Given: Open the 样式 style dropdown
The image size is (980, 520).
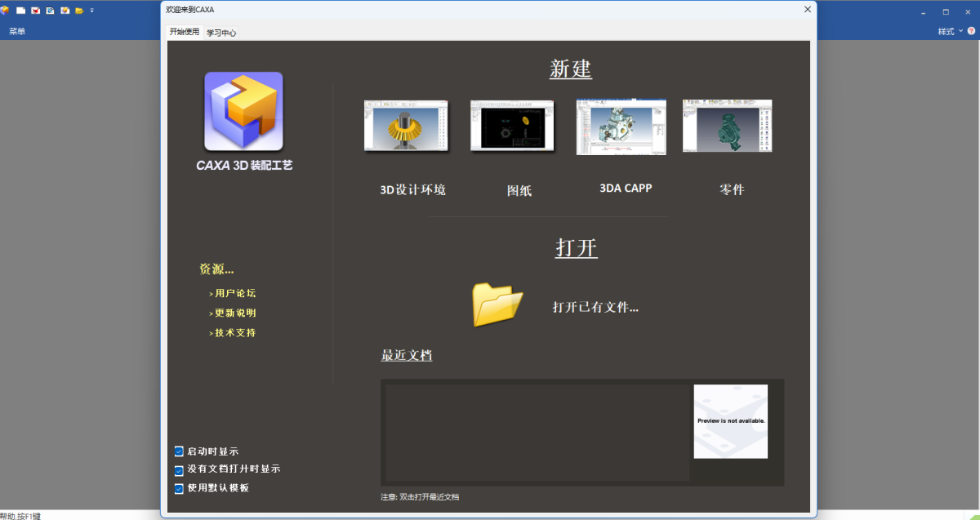Looking at the screenshot, I should tap(949, 31).
